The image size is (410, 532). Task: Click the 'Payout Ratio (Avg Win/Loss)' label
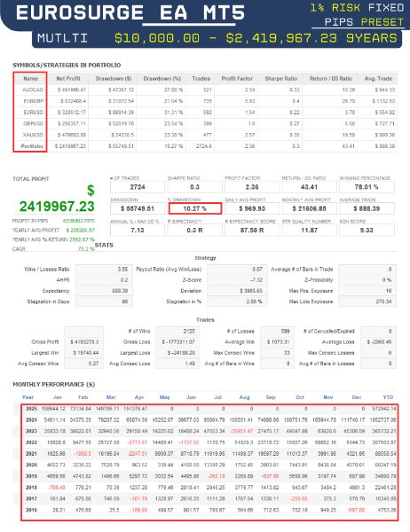[x=169, y=270]
